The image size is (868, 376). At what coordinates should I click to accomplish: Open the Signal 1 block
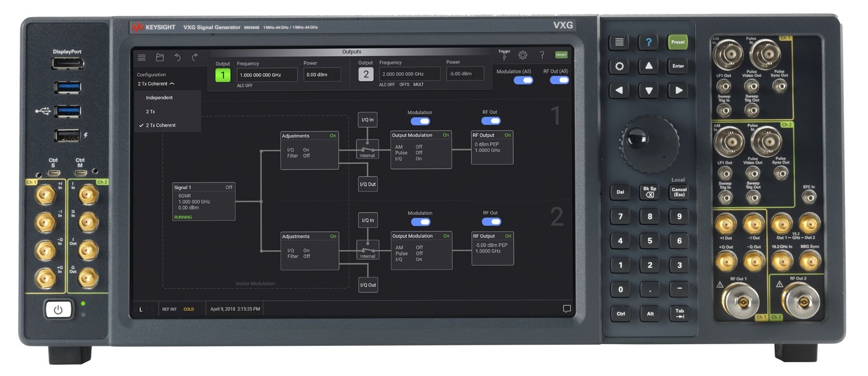click(x=204, y=202)
